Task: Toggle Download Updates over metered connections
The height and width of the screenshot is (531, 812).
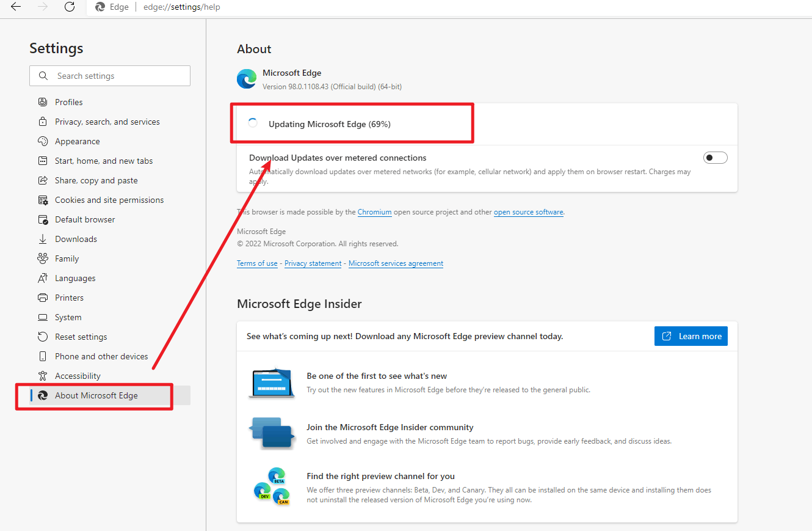Action: tap(716, 158)
